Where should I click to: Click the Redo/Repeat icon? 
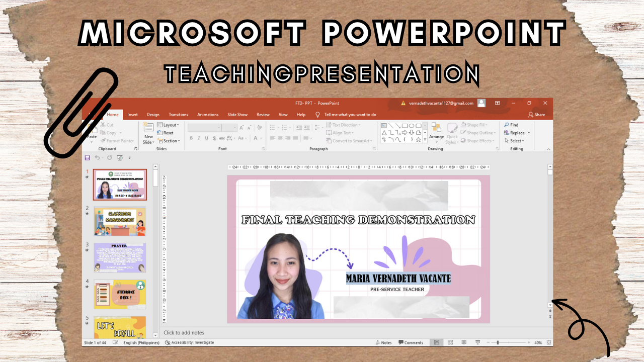[109, 158]
